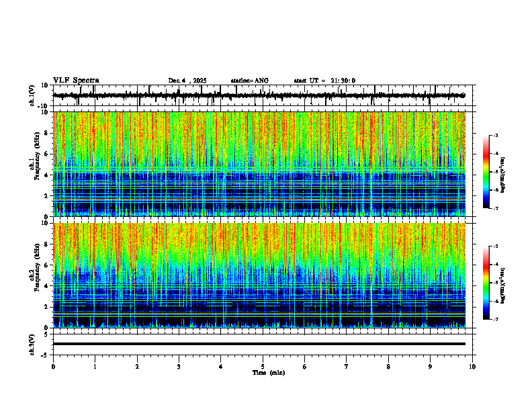Click time-axis tick label "8"
This screenshot has width=532, height=411.
click(388, 367)
